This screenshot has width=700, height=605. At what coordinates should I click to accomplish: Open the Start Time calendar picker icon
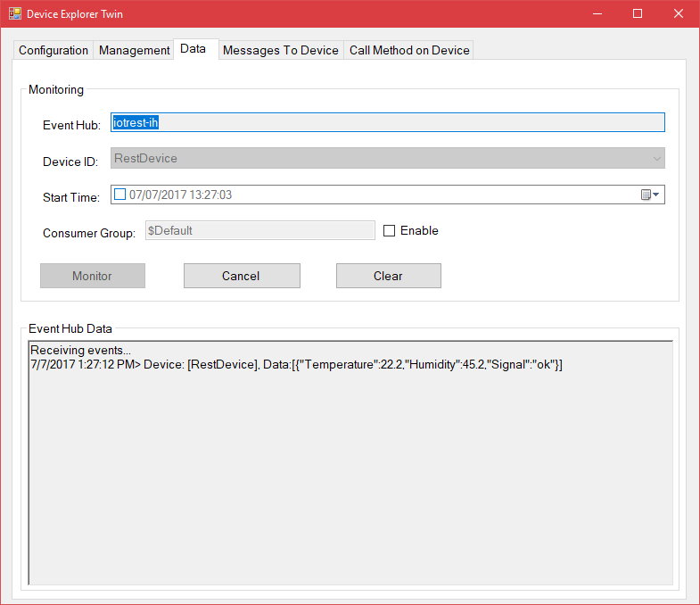(650, 195)
